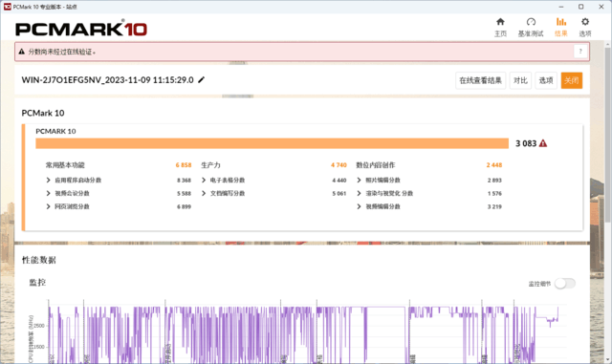Click the 生产力 heading

click(210, 165)
